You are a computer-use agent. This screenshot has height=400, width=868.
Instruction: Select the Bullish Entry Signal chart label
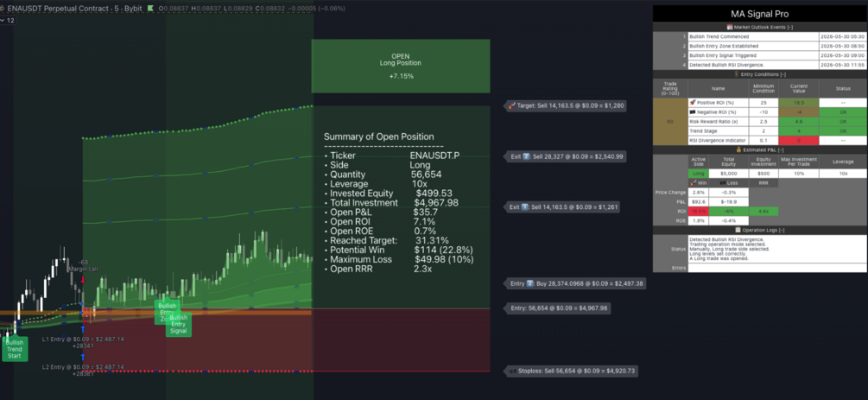point(178,325)
